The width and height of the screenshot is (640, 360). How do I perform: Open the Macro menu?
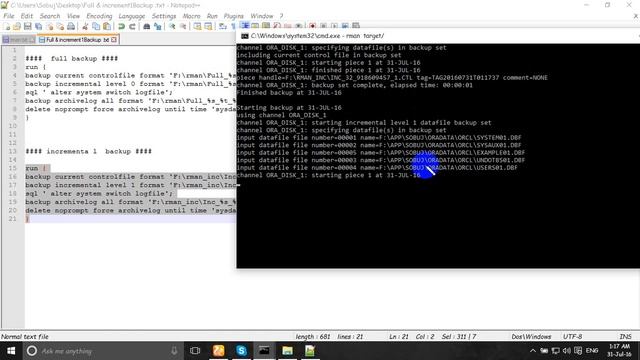(191, 16)
